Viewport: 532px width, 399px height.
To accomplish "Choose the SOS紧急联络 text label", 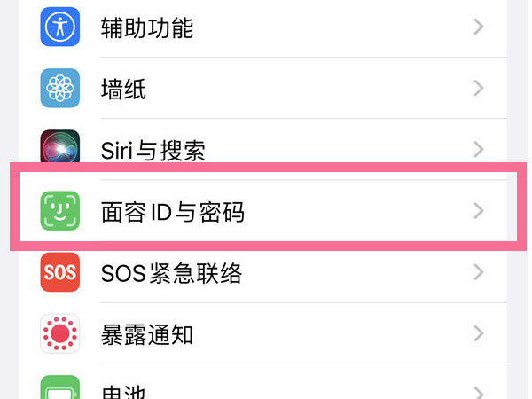I will pos(171,273).
